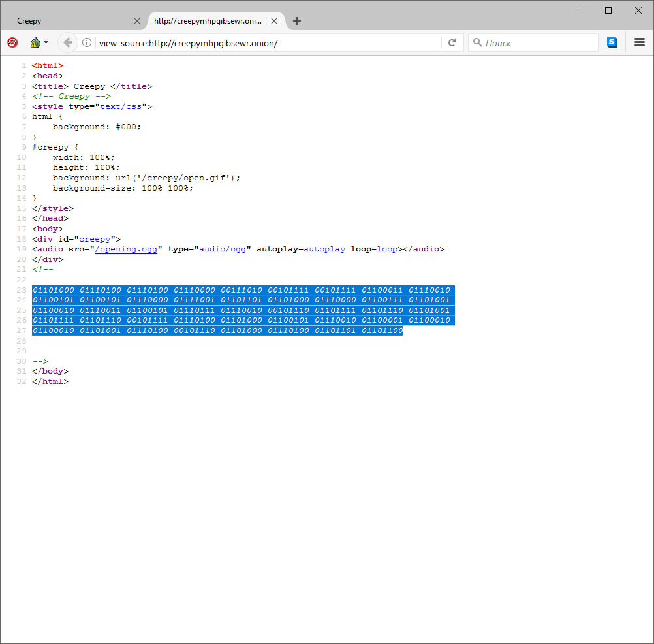Open a new tab with plus button
Viewport: 654px width, 644px height.
pyautogui.click(x=297, y=21)
